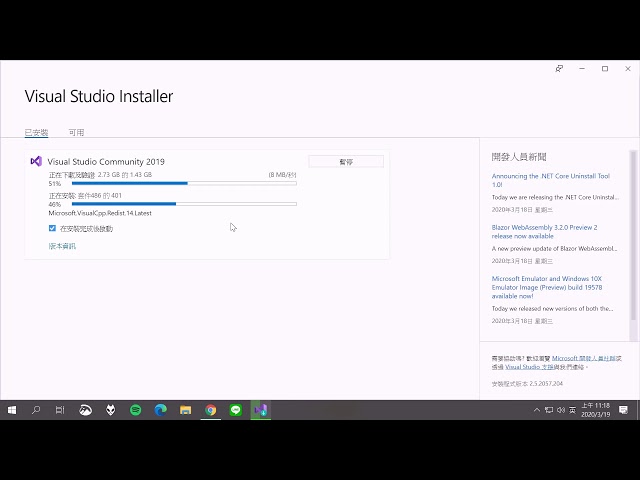Switch the input method indicator 英
This screenshot has height=480, width=640.
click(x=573, y=410)
